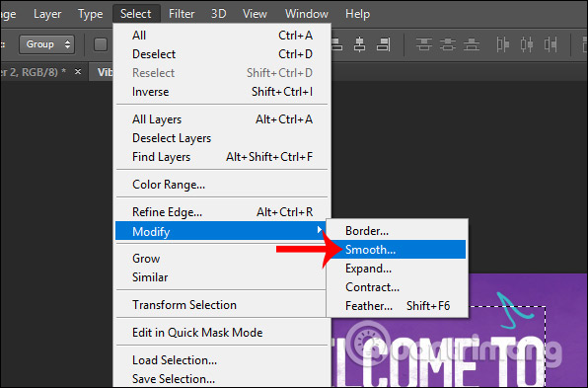Click Distribute left edges icon
The width and height of the screenshot is (588, 388).
click(x=502, y=44)
